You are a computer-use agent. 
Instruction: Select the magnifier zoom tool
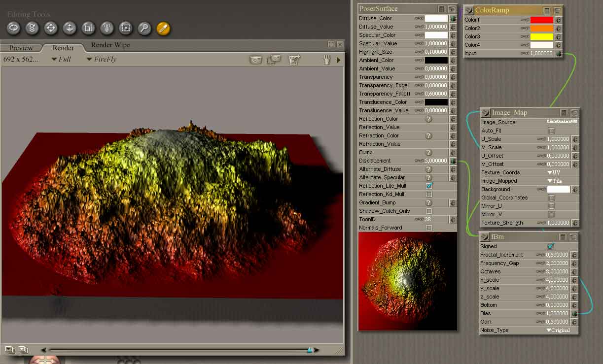(144, 28)
